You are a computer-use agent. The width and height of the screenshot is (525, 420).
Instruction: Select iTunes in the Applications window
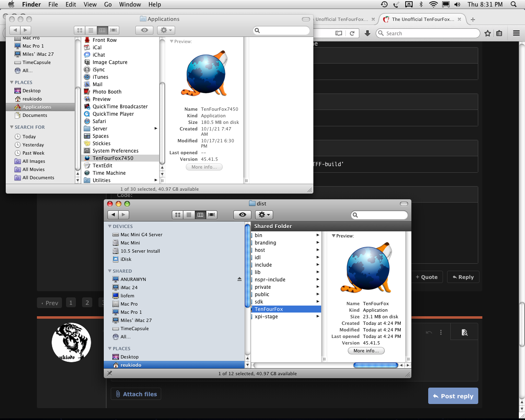pos(100,77)
